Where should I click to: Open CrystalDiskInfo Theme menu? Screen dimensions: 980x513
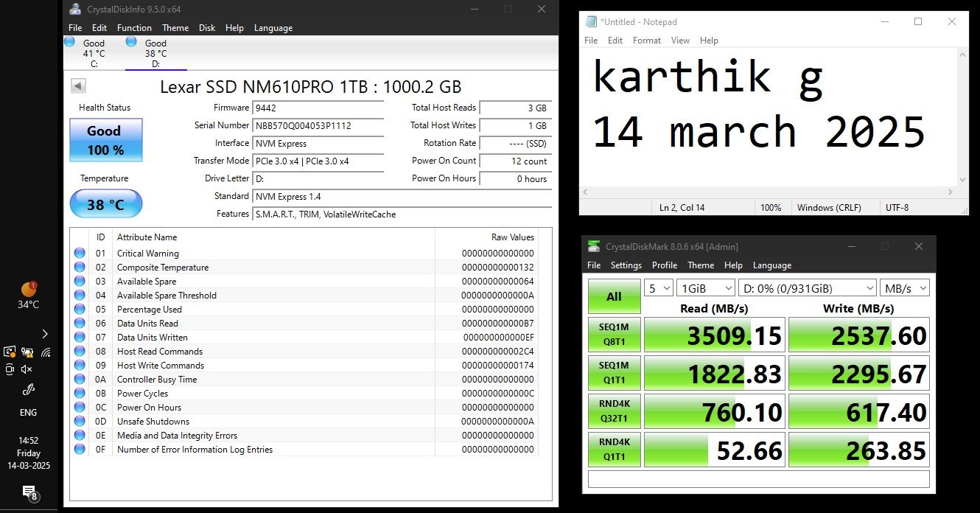(175, 28)
